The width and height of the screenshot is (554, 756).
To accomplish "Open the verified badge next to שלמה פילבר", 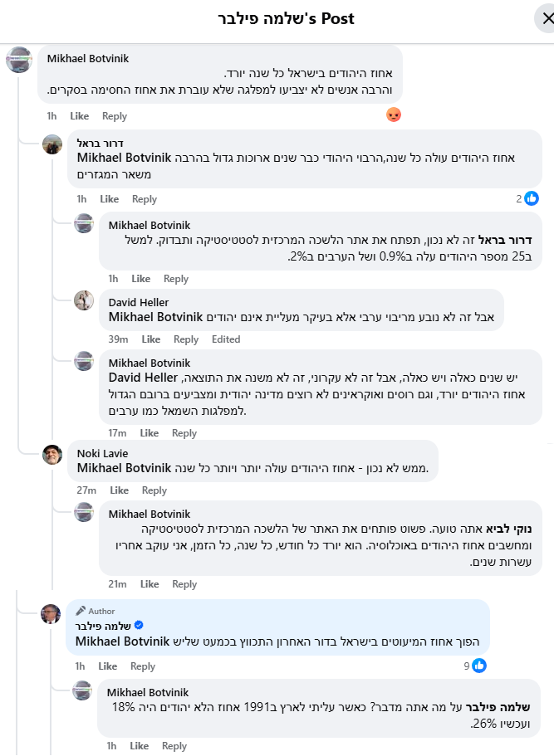I will coord(139,625).
